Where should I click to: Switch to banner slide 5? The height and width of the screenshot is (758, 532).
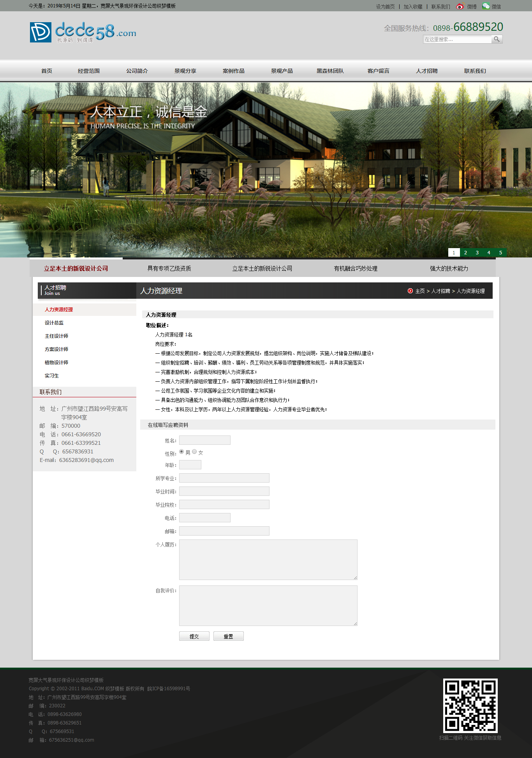(x=500, y=252)
